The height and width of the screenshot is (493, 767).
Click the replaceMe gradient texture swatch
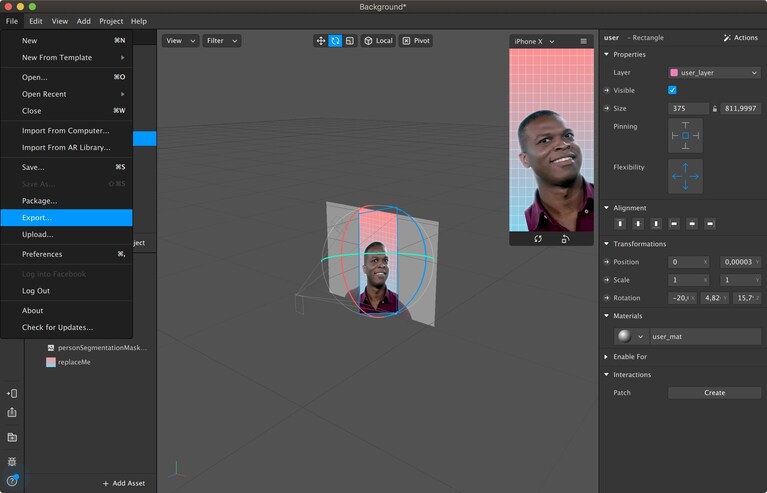50,362
